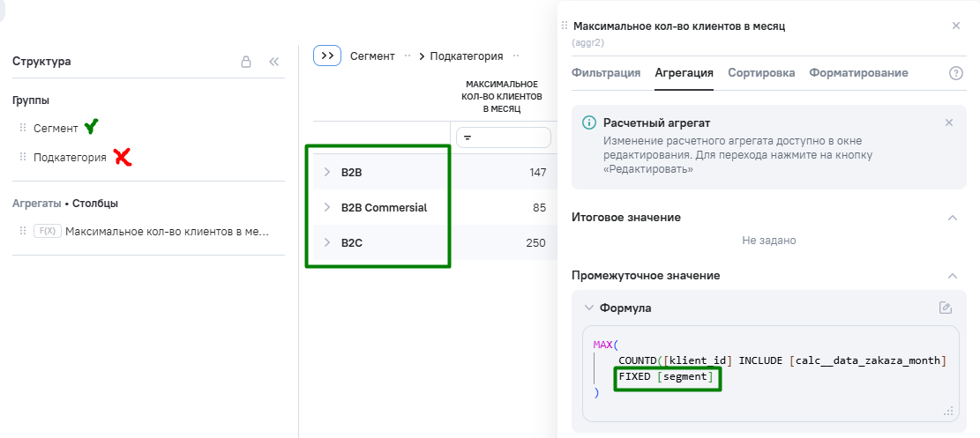Click the value 147 cell
Screen dimensions: 980x438
point(537,173)
